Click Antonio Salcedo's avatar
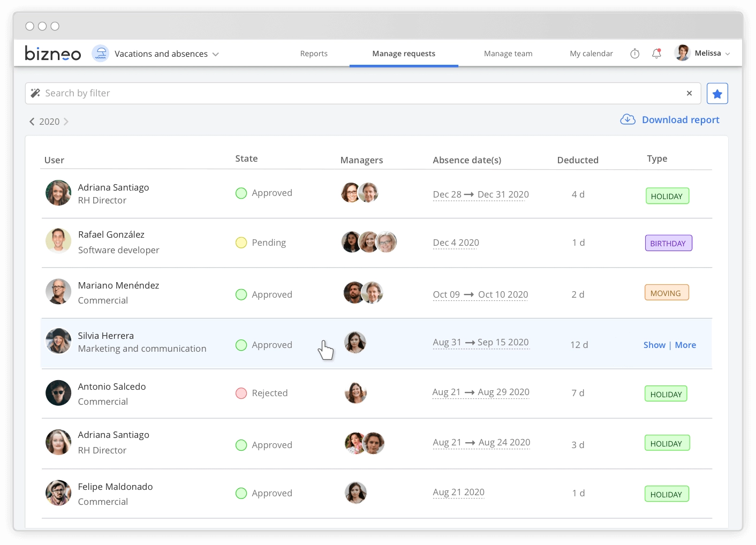 58,393
